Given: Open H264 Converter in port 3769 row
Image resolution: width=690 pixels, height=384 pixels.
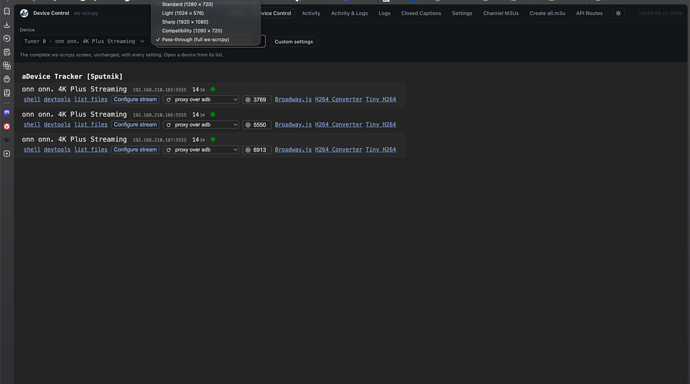Looking at the screenshot, I should point(338,99).
